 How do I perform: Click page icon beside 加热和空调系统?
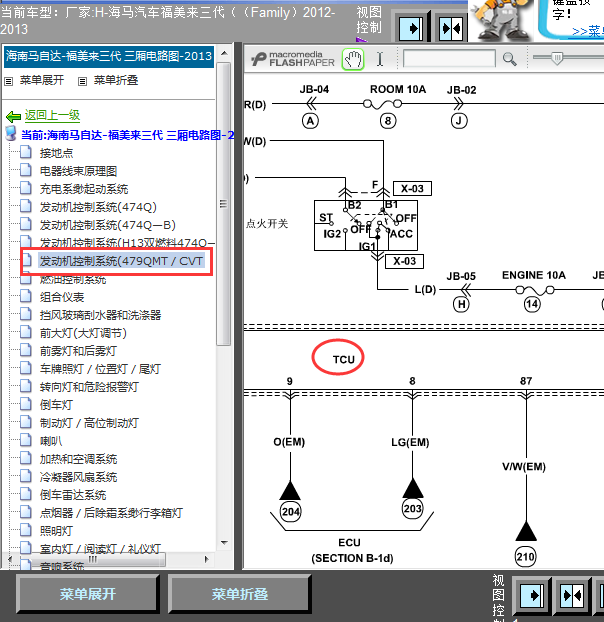(26, 459)
